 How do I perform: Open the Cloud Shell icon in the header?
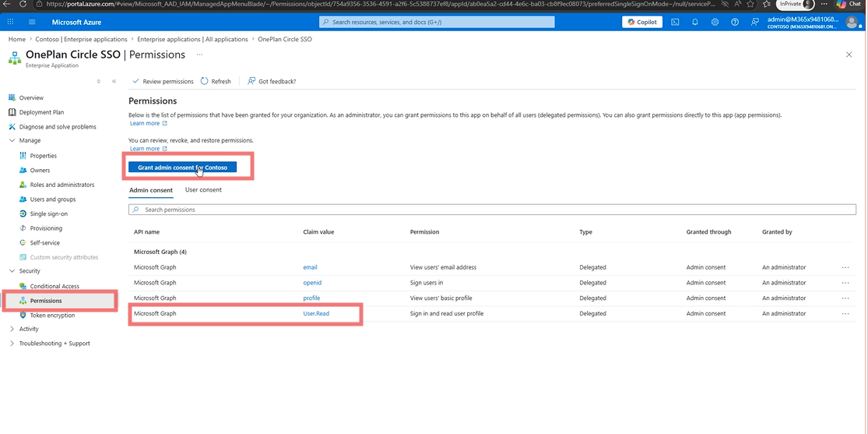click(x=675, y=22)
